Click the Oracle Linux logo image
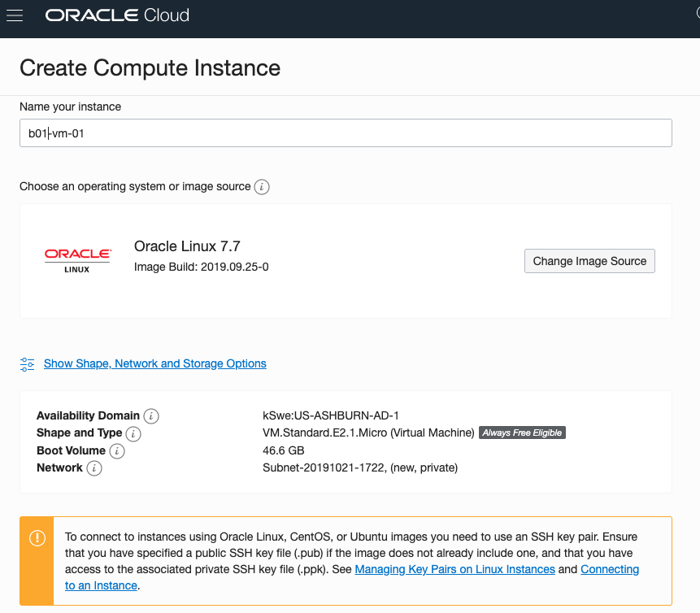Viewport: 700px width, 613px height. click(x=77, y=260)
